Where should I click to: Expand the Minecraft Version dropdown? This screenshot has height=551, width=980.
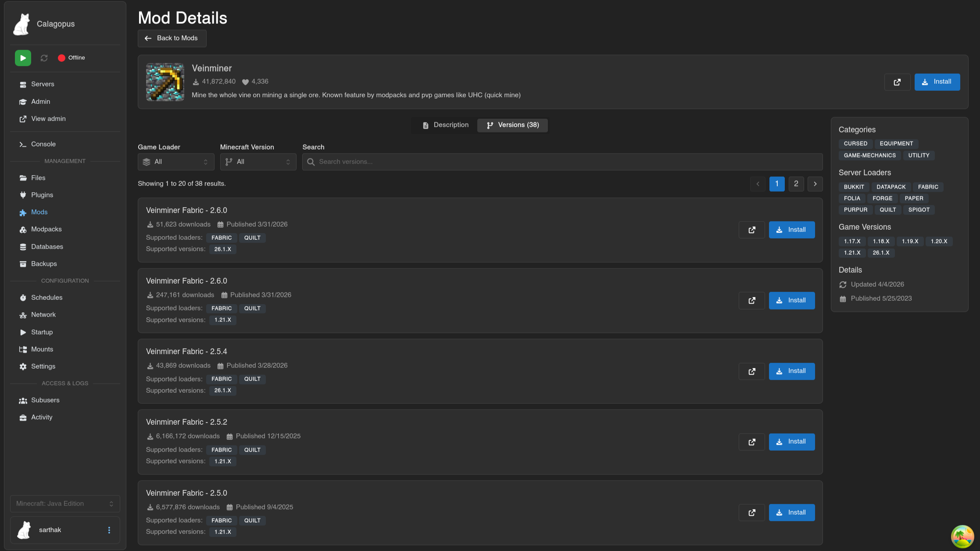[x=258, y=162]
